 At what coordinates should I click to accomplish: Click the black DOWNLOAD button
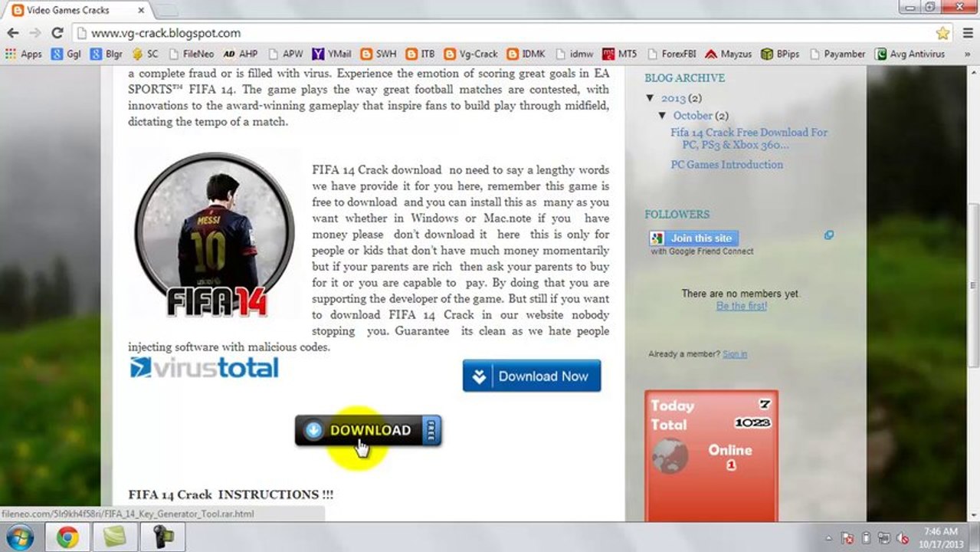click(369, 430)
